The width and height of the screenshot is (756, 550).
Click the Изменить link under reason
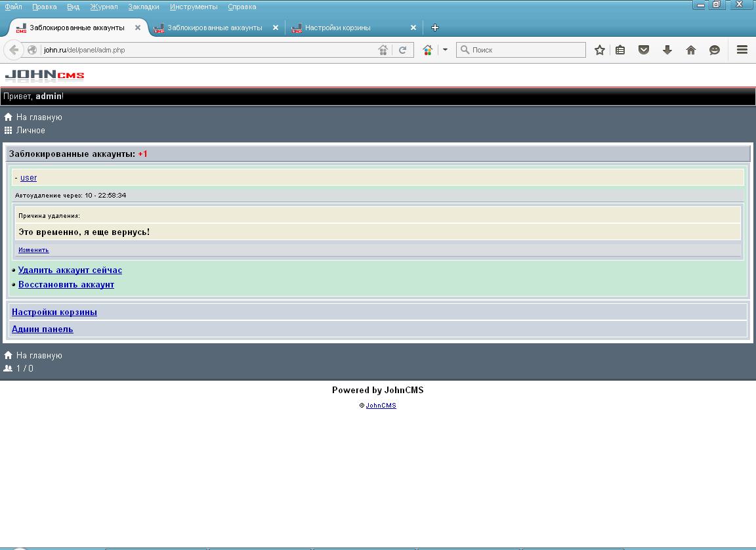(x=33, y=250)
